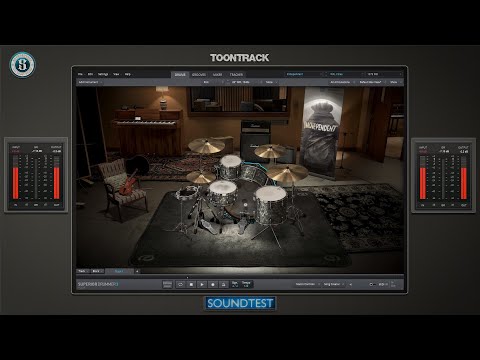Select the left crash cymbal

[x=206, y=146]
